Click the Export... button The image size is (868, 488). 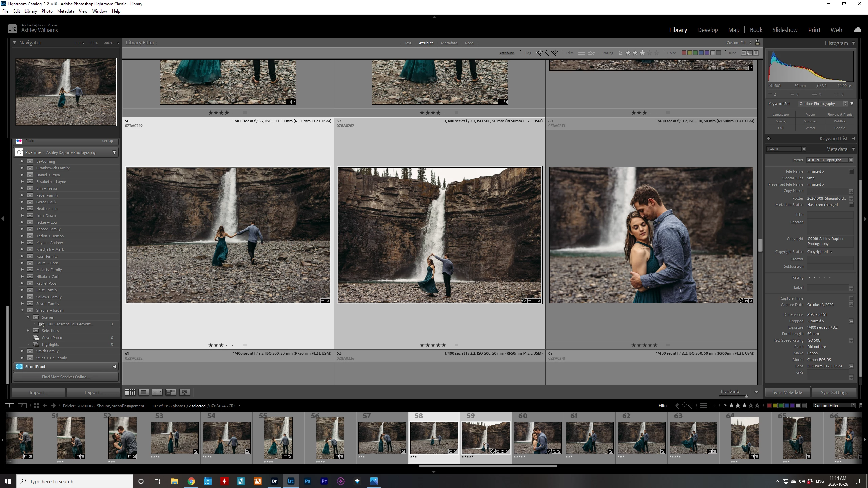pyautogui.click(x=93, y=392)
